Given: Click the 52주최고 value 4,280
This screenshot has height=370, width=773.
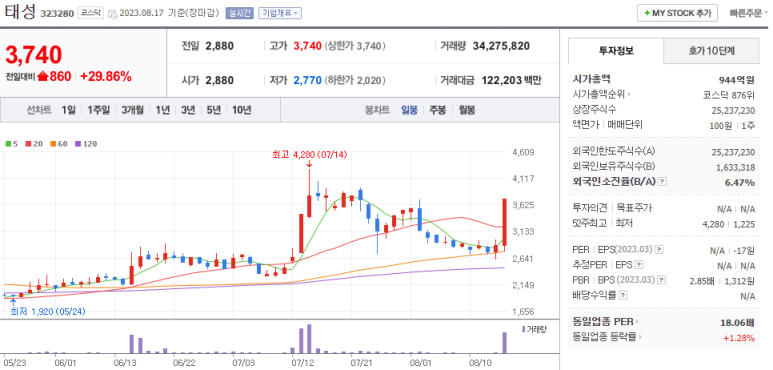Looking at the screenshot, I should point(713,224).
